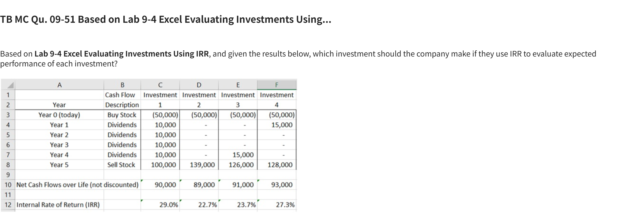Select column A header
The height and width of the screenshot is (213, 644).
tap(59, 85)
